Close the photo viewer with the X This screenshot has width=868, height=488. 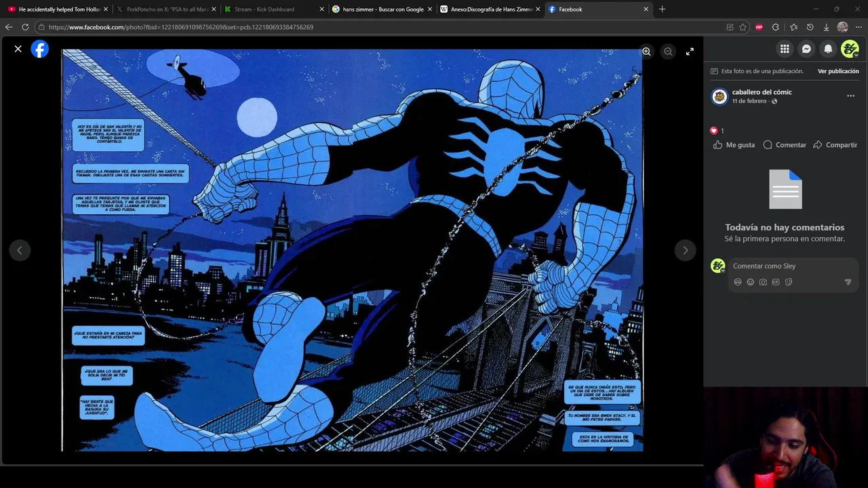(18, 49)
